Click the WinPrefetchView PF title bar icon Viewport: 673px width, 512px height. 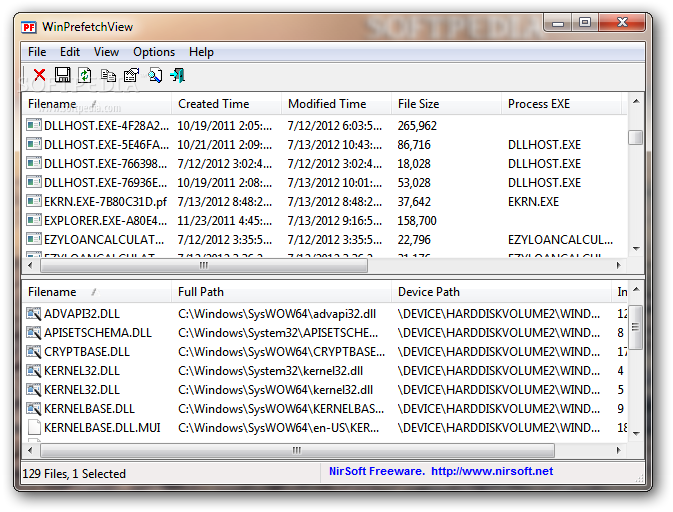pyautogui.click(x=29, y=27)
